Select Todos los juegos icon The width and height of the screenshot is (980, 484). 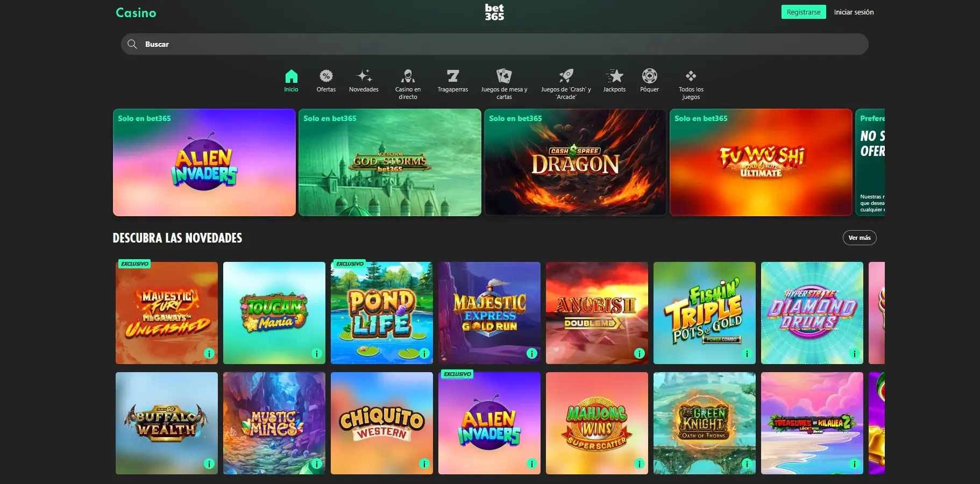coord(691,75)
